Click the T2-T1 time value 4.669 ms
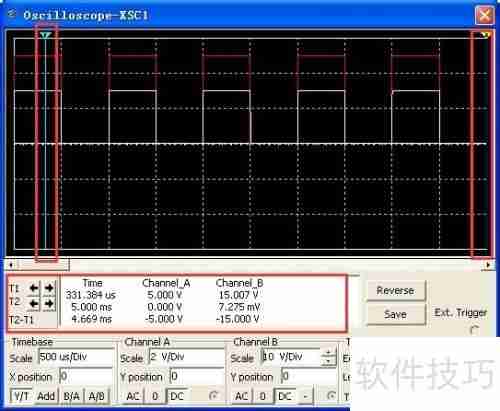This screenshot has width=500, height=411. click(92, 319)
